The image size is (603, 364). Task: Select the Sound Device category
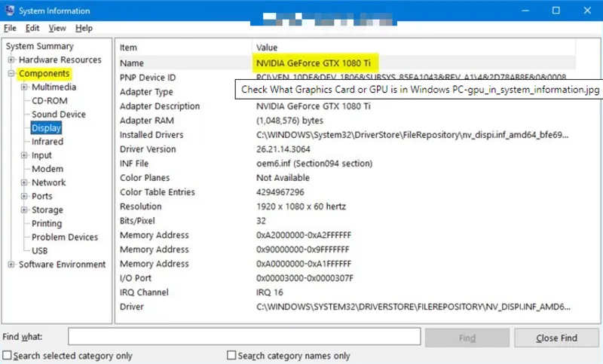coord(59,114)
